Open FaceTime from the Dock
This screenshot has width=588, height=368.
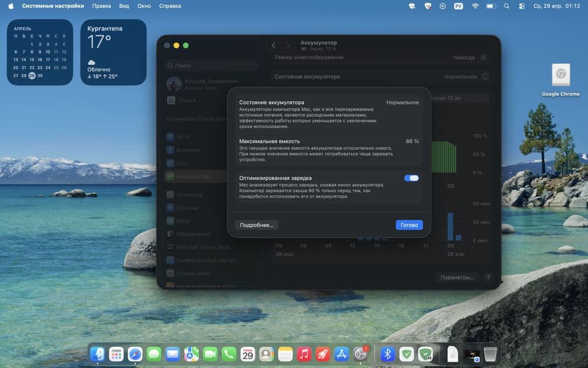[210, 354]
